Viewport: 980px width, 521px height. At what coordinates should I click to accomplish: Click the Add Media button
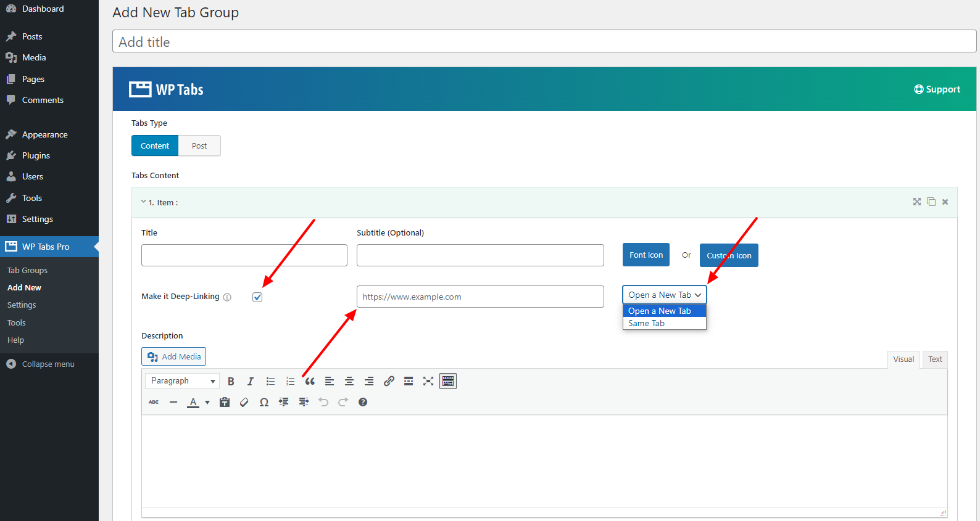[x=174, y=356]
